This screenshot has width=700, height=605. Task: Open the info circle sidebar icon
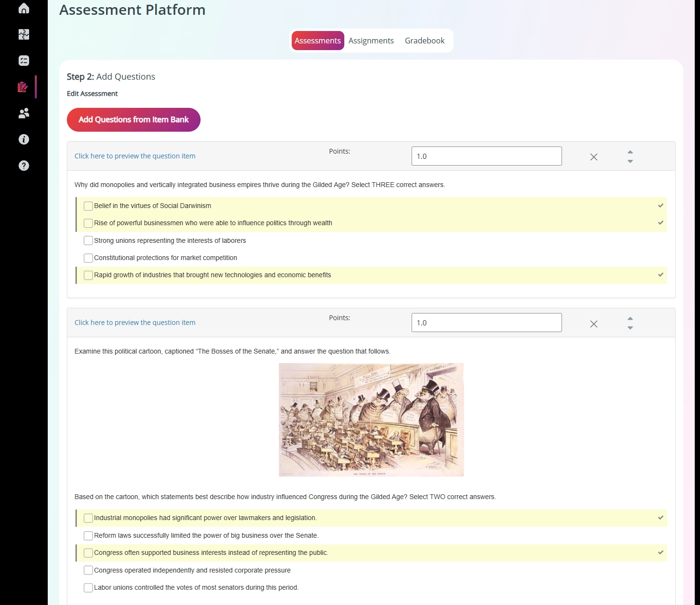click(23, 139)
